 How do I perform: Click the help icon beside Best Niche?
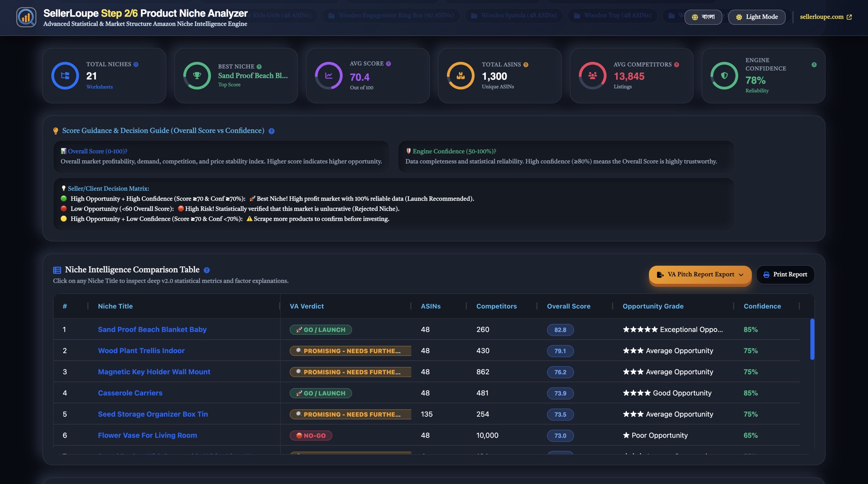pyautogui.click(x=259, y=66)
